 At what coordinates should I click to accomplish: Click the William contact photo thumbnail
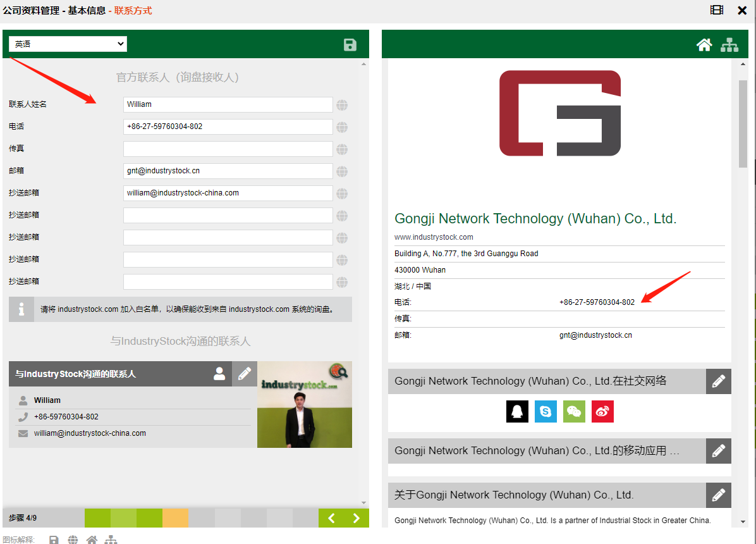305,405
